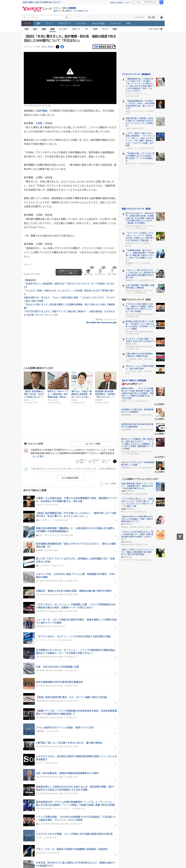Open the トピックス一覧 link

[x=155, y=29]
